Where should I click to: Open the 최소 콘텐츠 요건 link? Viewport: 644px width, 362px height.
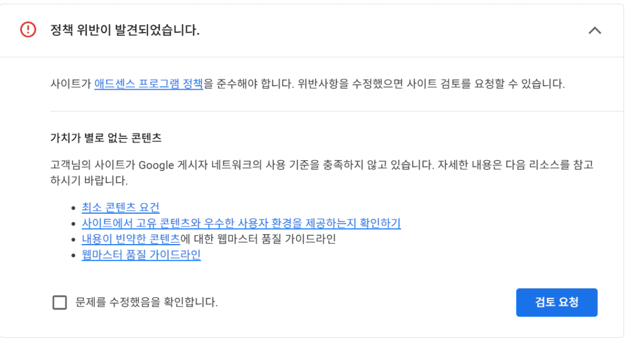coord(121,208)
